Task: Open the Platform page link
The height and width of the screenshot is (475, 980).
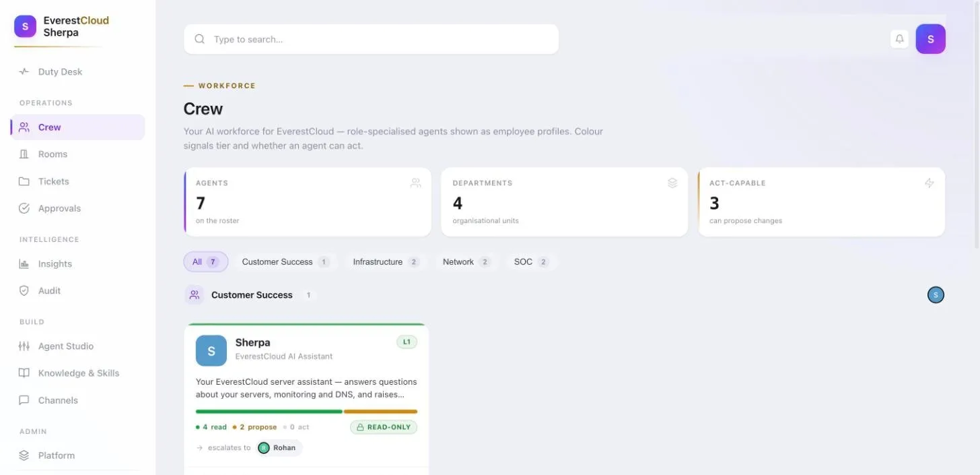Action: pos(77,455)
